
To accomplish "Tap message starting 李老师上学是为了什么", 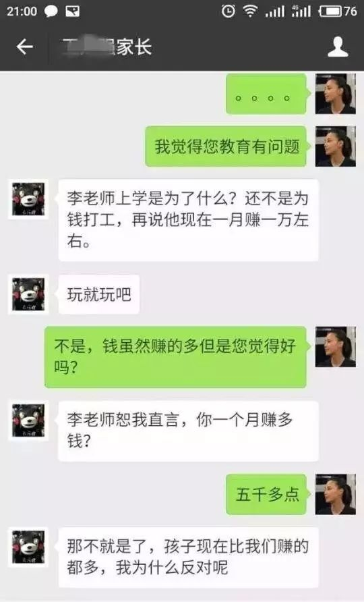I will [188, 220].
